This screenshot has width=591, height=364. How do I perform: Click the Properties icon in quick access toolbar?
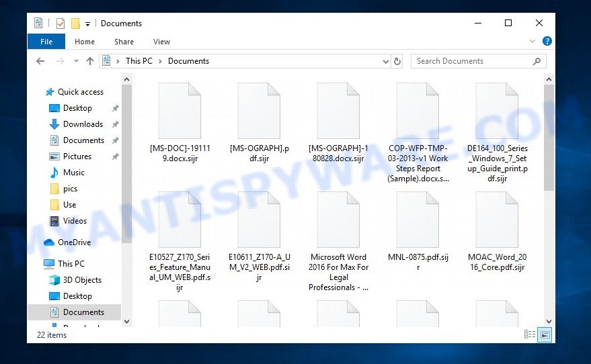point(61,24)
